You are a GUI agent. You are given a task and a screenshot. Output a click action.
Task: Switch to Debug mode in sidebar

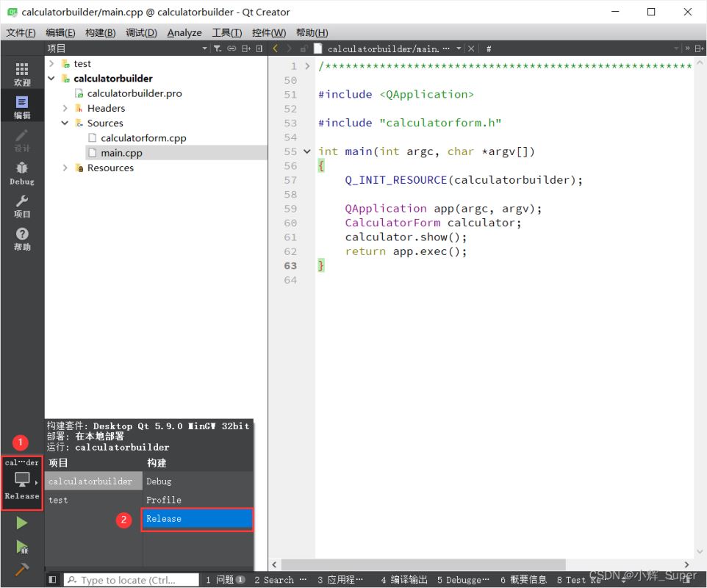[x=22, y=173]
